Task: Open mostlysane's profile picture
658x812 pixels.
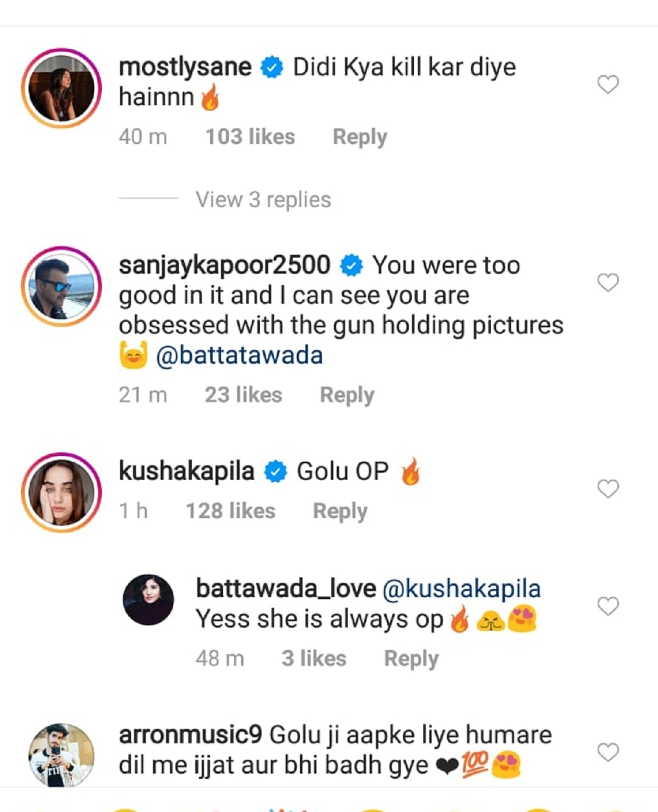Action: click(61, 88)
